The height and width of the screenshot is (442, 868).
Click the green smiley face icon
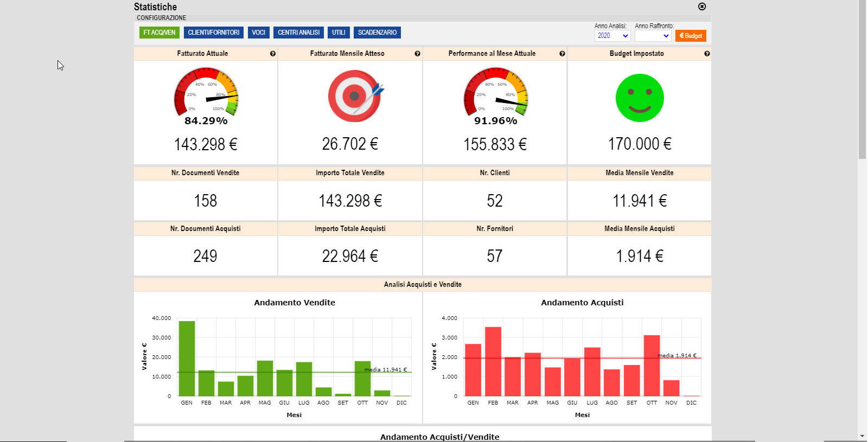[640, 98]
